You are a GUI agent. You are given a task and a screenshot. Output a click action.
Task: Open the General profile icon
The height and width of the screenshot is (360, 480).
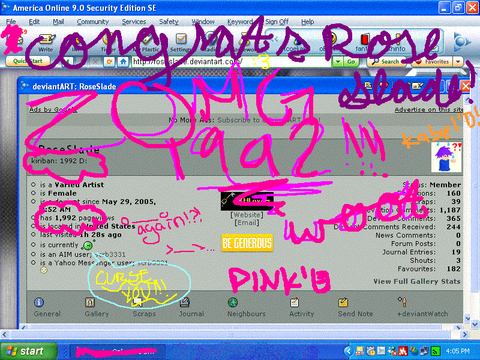(39, 302)
